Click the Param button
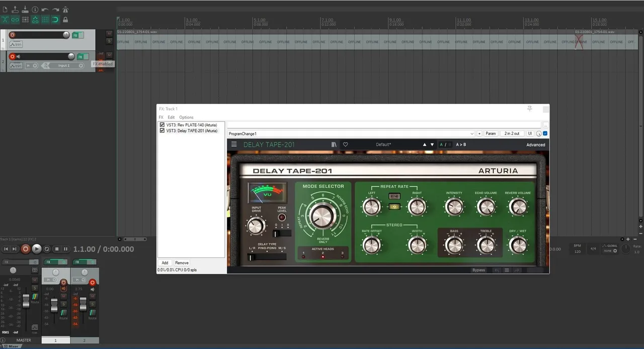 pos(491,133)
